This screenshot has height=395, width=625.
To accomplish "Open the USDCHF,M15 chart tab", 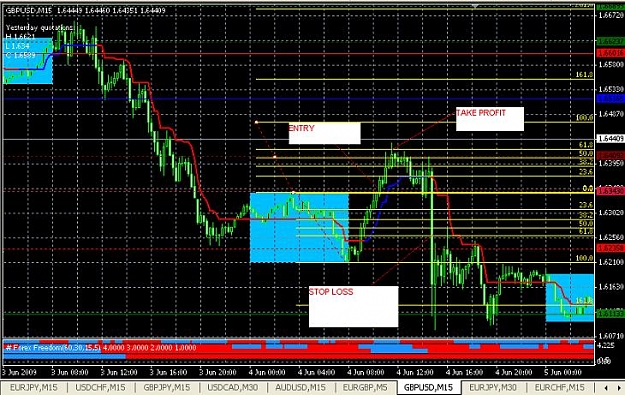I will pos(100,387).
